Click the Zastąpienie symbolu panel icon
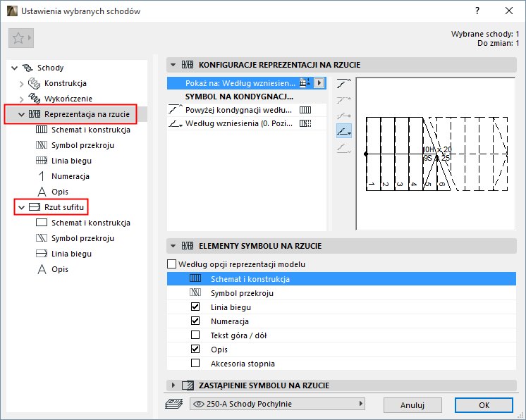The width and height of the screenshot is (526, 420). pyautogui.click(x=188, y=385)
